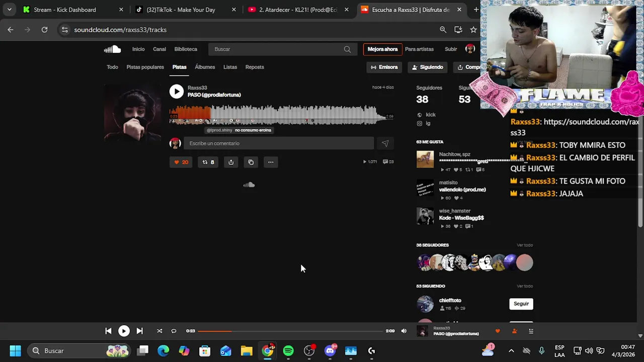Open the Reposts tab
This screenshot has height=362, width=644.
pyautogui.click(x=255, y=67)
